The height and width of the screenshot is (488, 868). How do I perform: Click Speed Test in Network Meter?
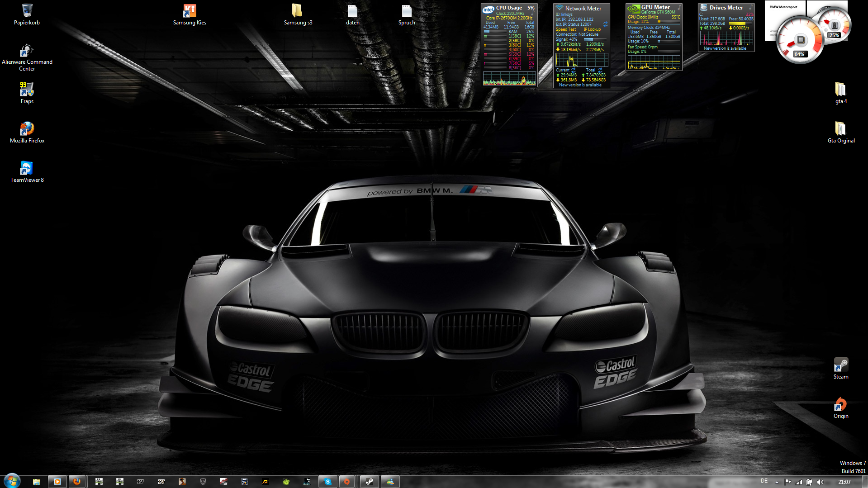(x=566, y=29)
